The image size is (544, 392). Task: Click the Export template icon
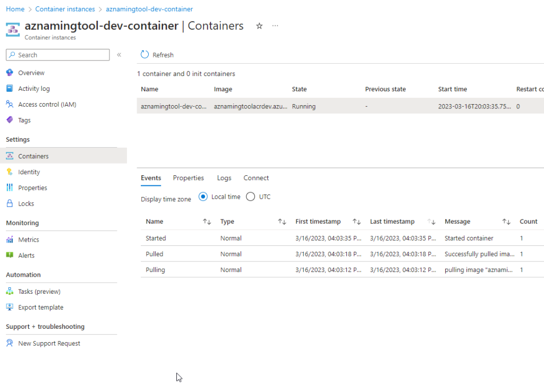coord(10,307)
